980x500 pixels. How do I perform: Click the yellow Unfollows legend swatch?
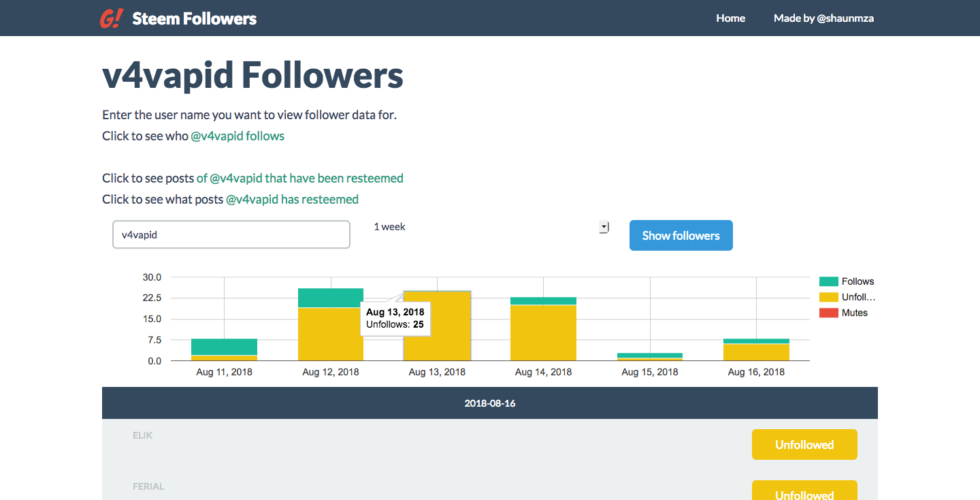click(x=828, y=297)
